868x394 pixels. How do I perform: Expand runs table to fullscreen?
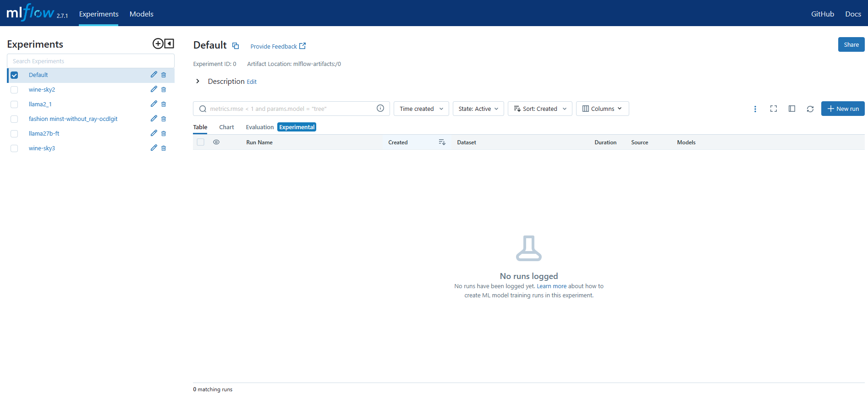(x=773, y=109)
